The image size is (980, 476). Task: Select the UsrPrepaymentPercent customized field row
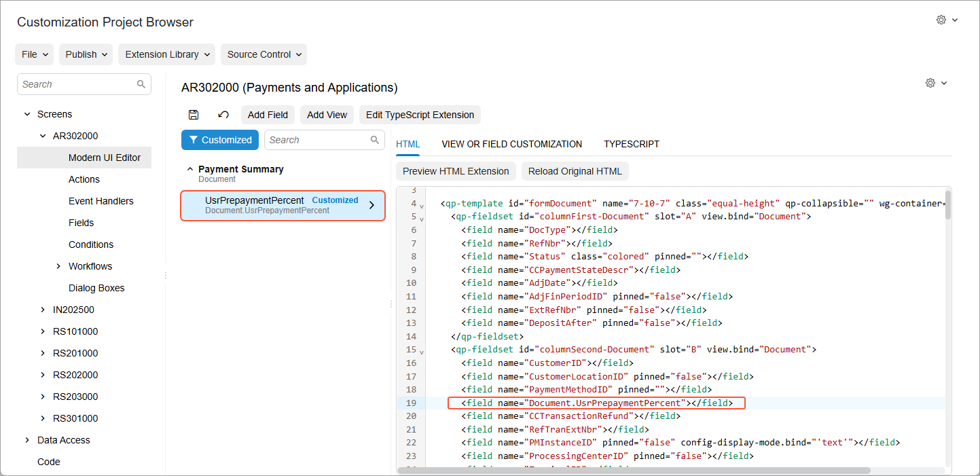(283, 205)
